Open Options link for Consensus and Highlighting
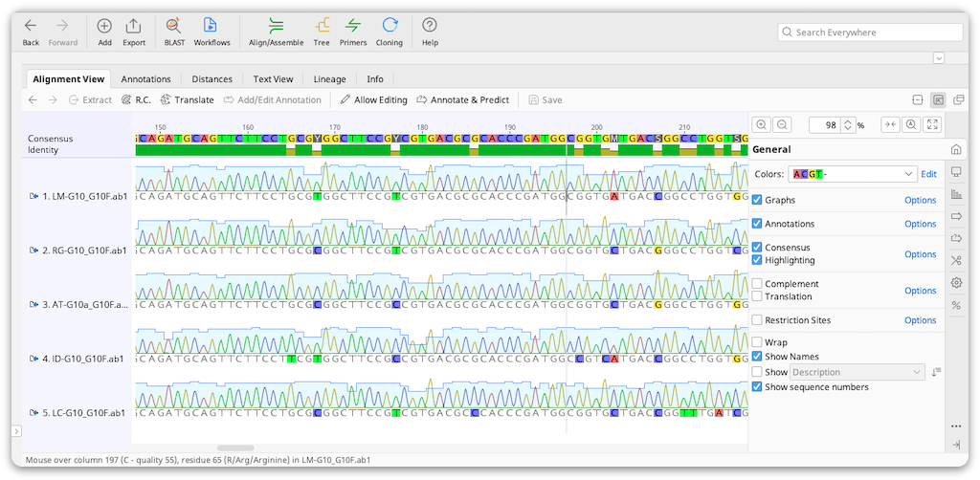Viewport: 980px width, 480px height. [921, 254]
